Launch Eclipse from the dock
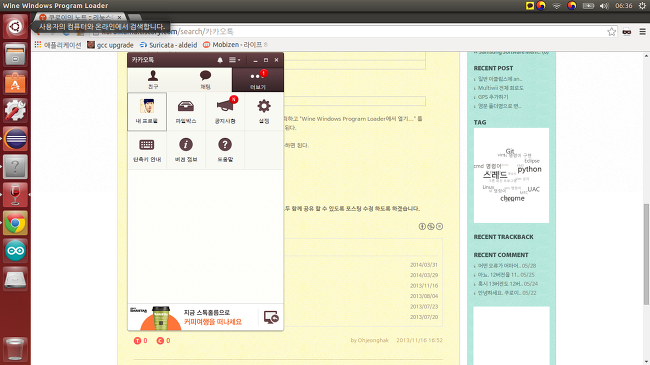The width and height of the screenshot is (650, 365). 15,139
